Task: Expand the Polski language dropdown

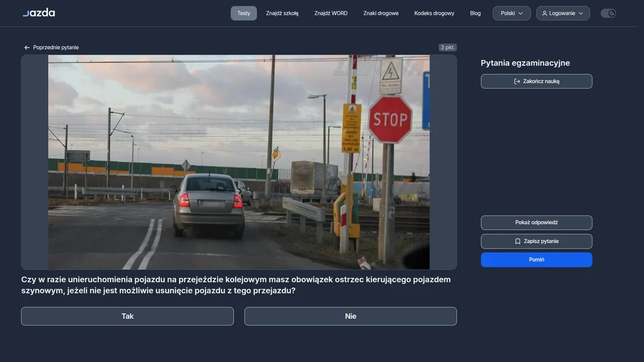Action: (x=512, y=13)
